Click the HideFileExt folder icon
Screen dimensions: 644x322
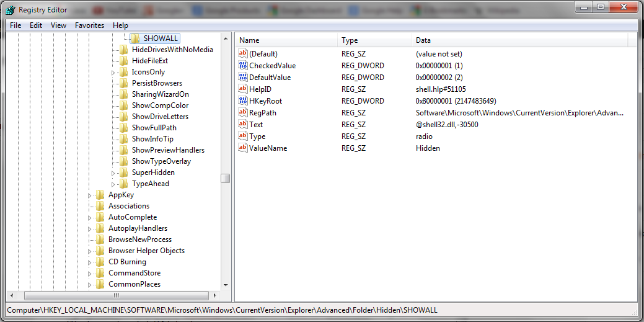123,61
